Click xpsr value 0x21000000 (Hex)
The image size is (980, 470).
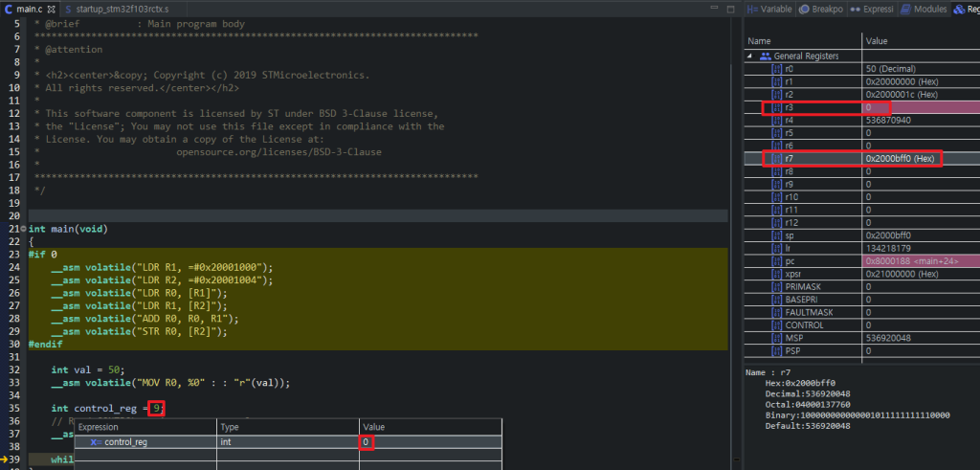tap(902, 274)
